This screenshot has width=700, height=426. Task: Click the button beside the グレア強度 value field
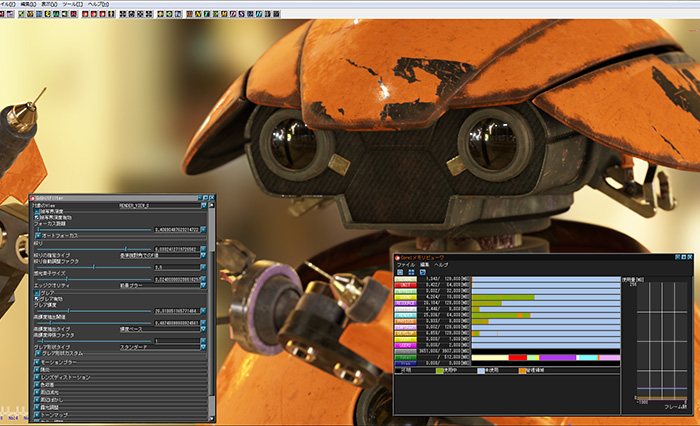[x=203, y=310]
